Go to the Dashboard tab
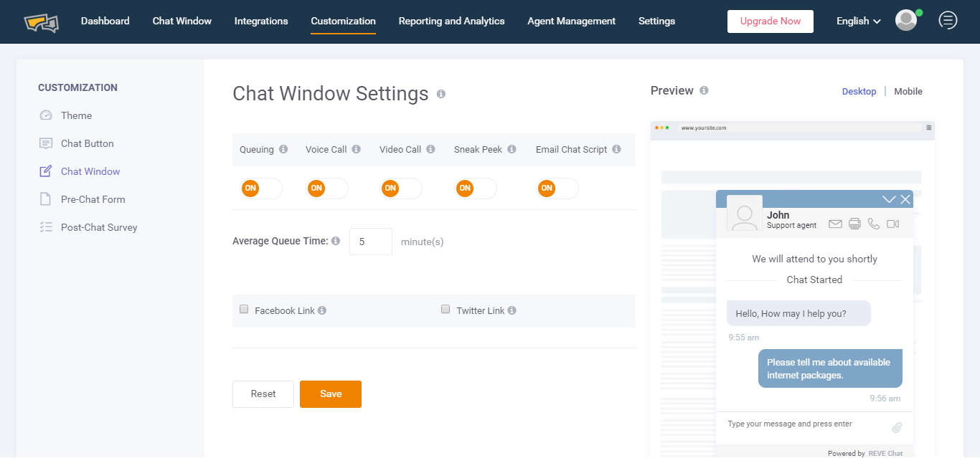The image size is (980, 458). [x=105, y=21]
